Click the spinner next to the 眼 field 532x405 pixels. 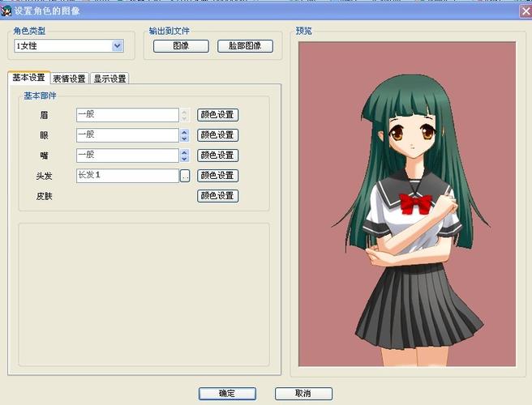point(184,135)
